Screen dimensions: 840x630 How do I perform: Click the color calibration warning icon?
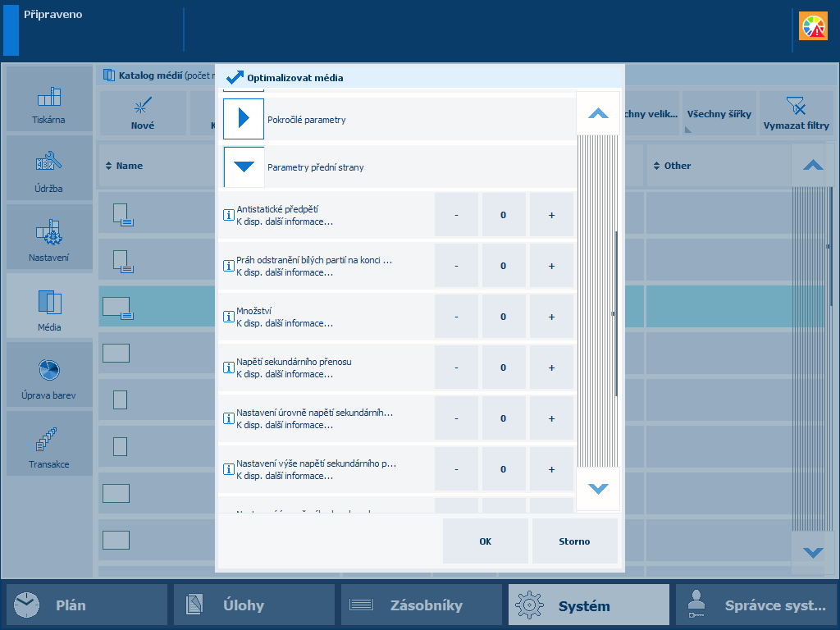[x=813, y=26]
